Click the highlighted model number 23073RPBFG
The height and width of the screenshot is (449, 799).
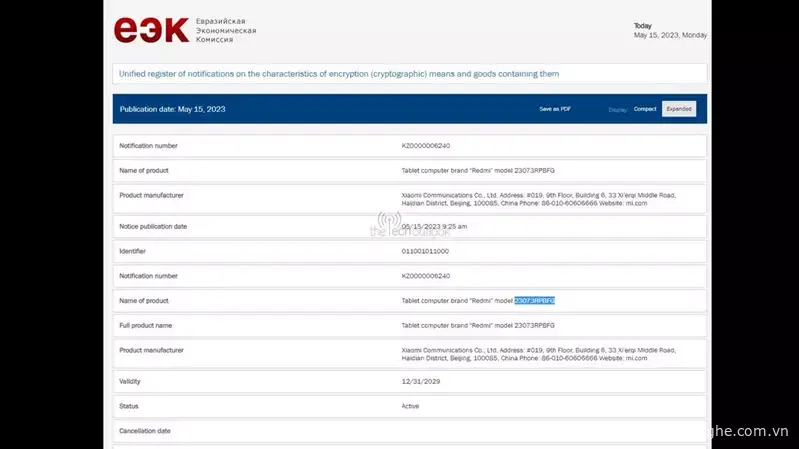[x=534, y=300]
